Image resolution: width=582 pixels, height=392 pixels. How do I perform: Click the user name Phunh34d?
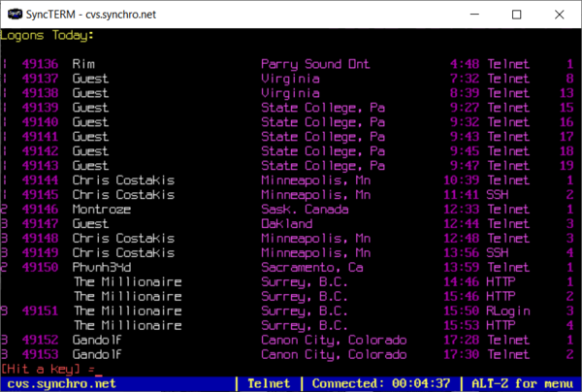102,267
